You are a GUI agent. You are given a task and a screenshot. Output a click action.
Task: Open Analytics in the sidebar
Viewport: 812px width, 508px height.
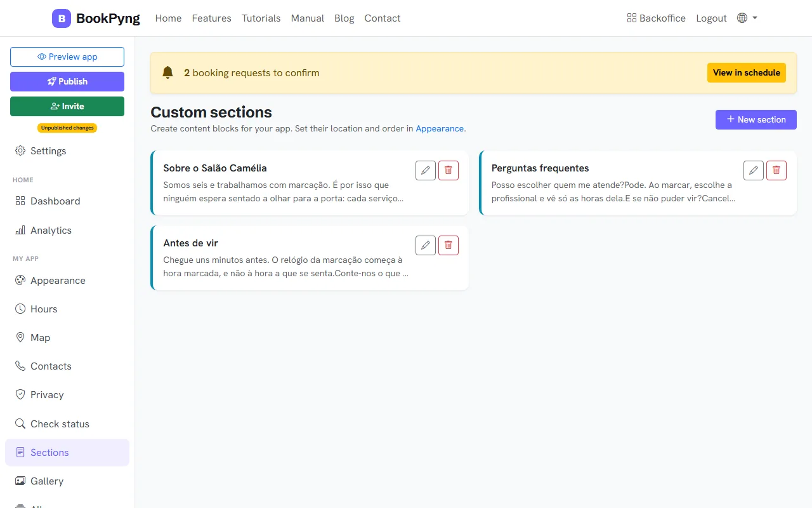(67, 231)
